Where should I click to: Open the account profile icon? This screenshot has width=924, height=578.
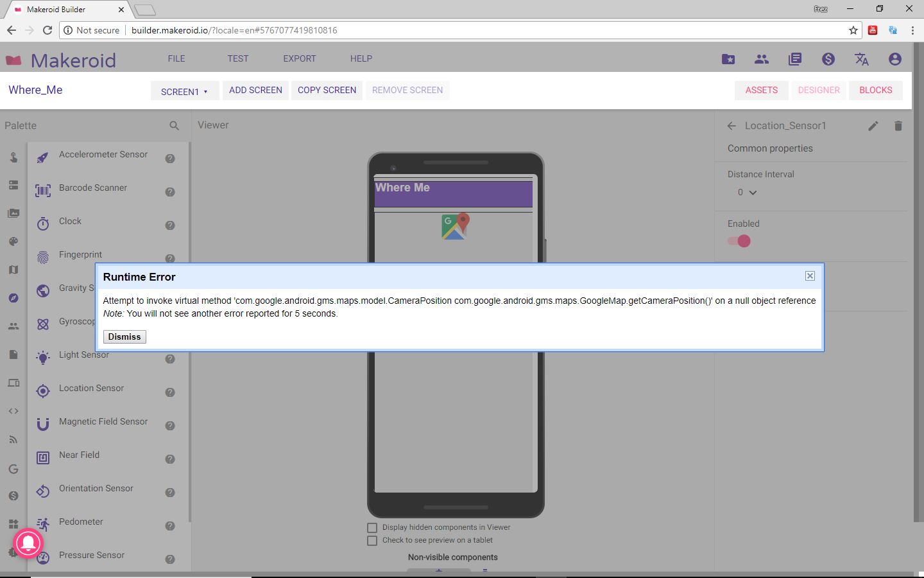pos(895,59)
